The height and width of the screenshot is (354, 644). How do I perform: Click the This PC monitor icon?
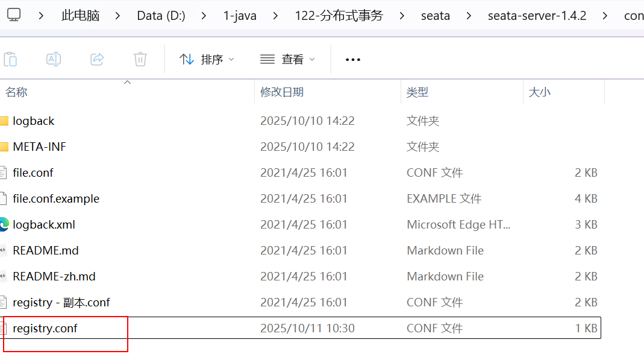point(13,15)
